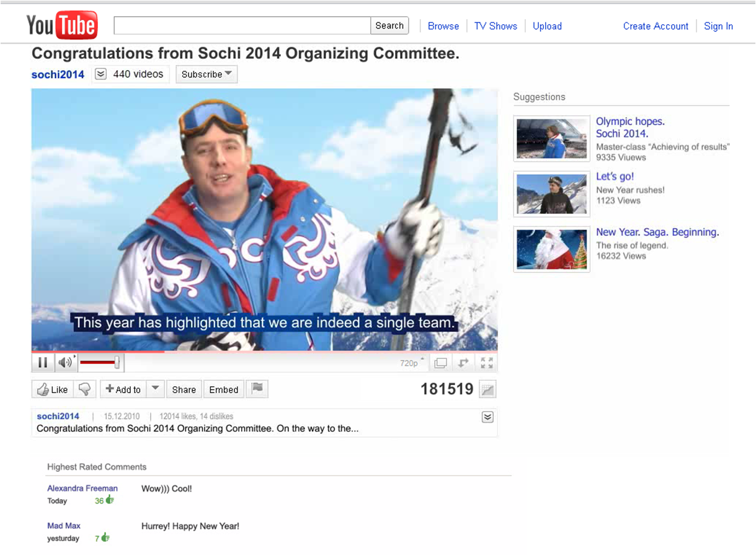This screenshot has height=558, width=756.
Task: Open the TV Shows menu link
Action: pos(496,26)
